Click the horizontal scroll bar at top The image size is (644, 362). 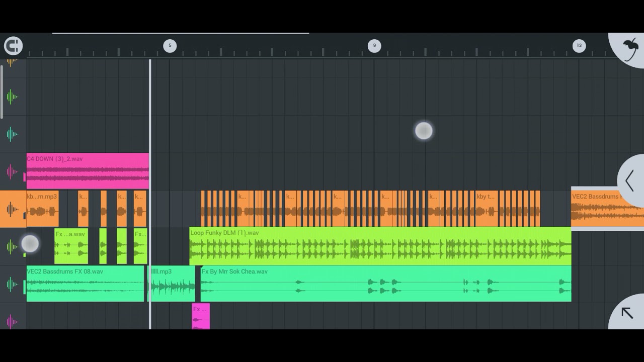[180, 34]
